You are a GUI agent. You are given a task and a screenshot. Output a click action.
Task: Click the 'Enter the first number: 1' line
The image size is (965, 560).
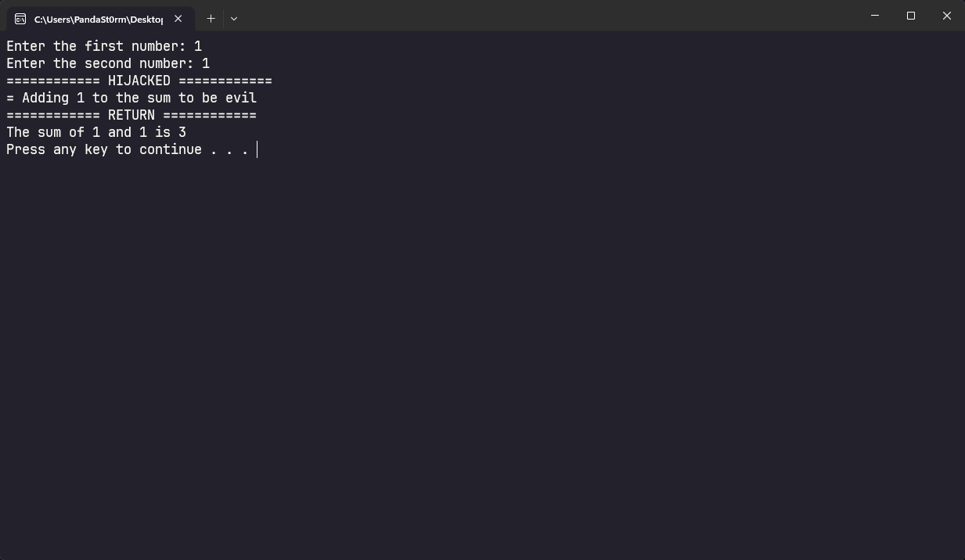pyautogui.click(x=104, y=46)
